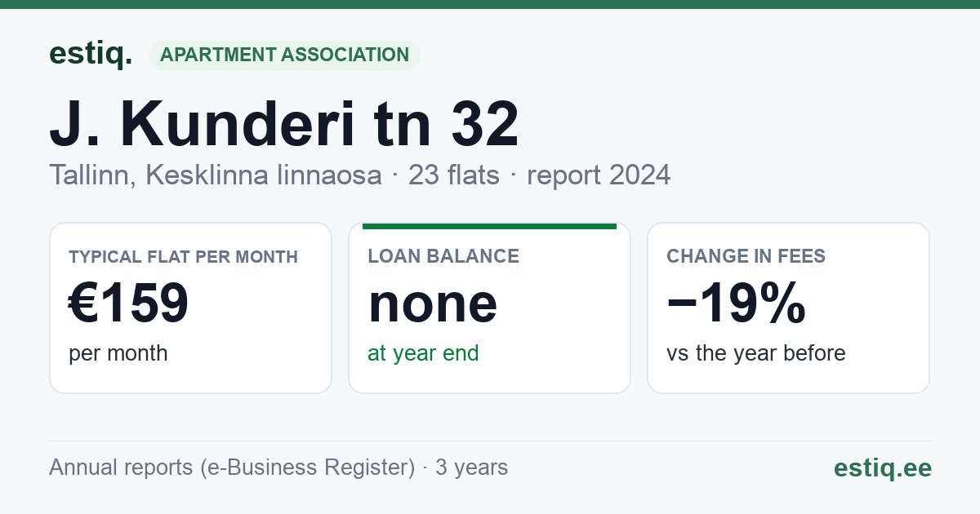
Task: Open the Change in Fees card
Action: (x=788, y=308)
